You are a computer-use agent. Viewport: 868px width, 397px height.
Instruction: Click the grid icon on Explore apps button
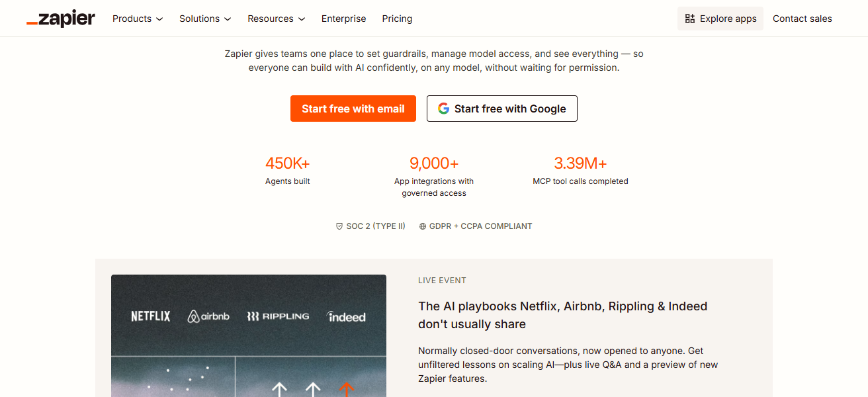coord(689,19)
